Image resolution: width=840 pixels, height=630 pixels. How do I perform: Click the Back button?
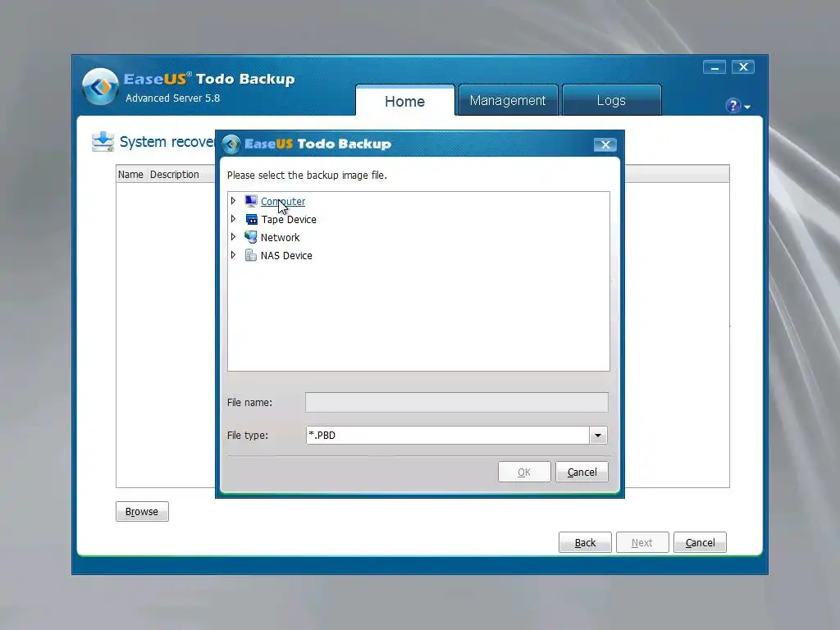pos(585,543)
